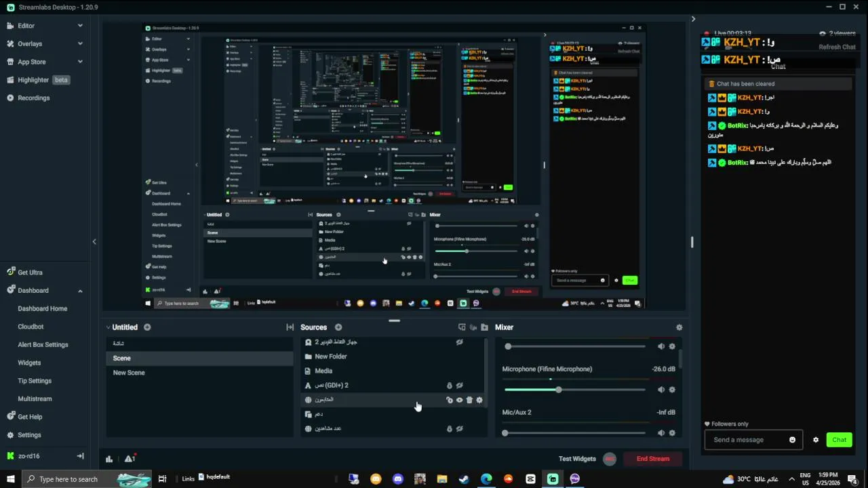Image resolution: width=868 pixels, height=488 pixels.
Task: Click the green Chat send button
Action: point(840,440)
